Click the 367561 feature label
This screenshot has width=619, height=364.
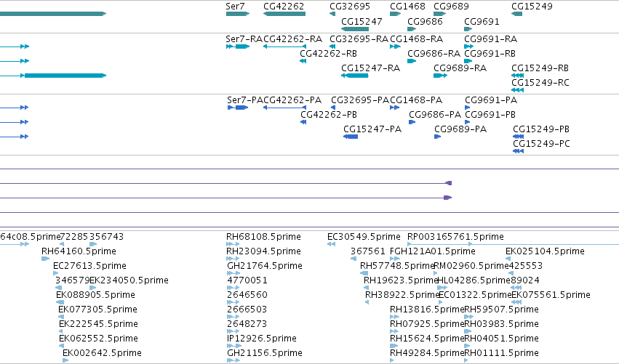367,251
